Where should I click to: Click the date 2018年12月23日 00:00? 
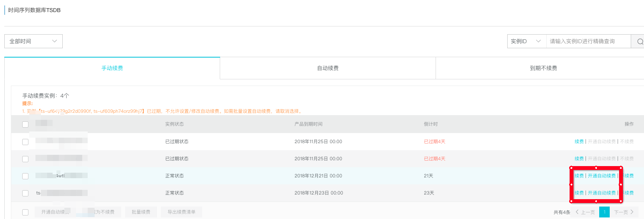(319, 193)
